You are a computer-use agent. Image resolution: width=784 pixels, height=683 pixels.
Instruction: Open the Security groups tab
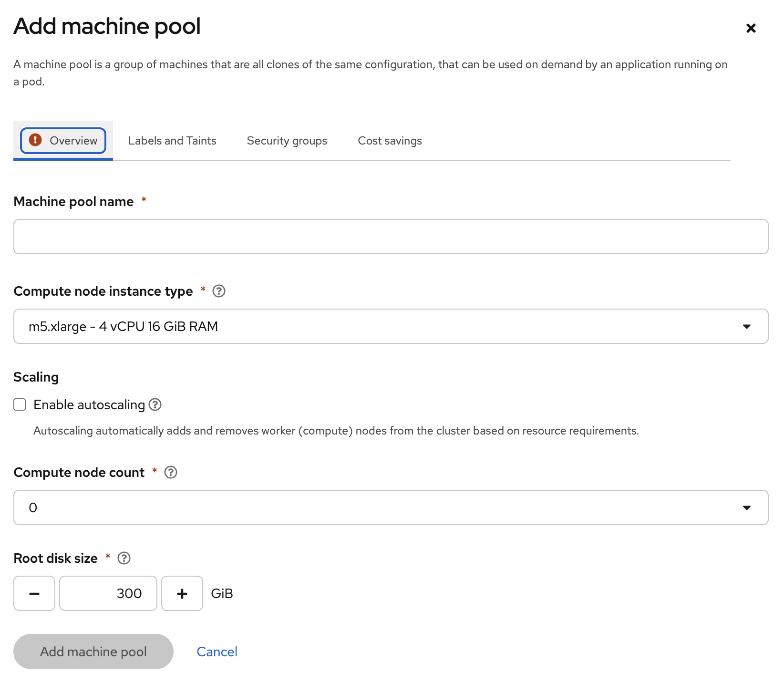point(287,141)
